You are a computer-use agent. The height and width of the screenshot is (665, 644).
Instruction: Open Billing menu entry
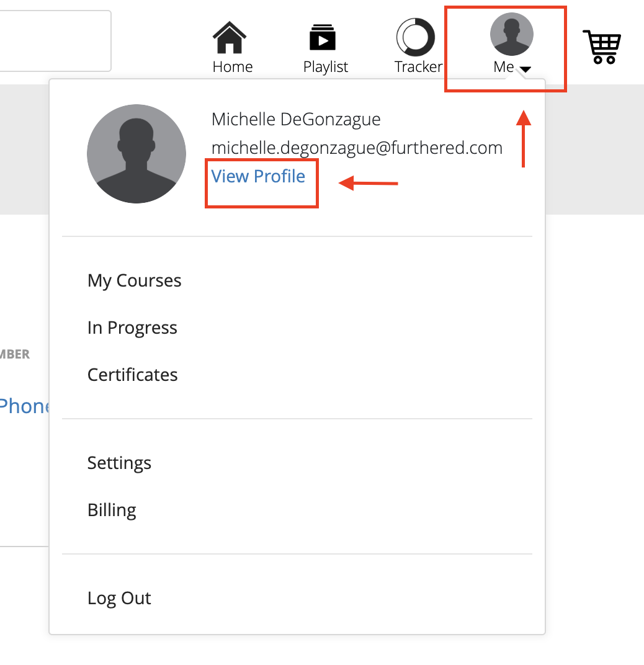point(112,510)
